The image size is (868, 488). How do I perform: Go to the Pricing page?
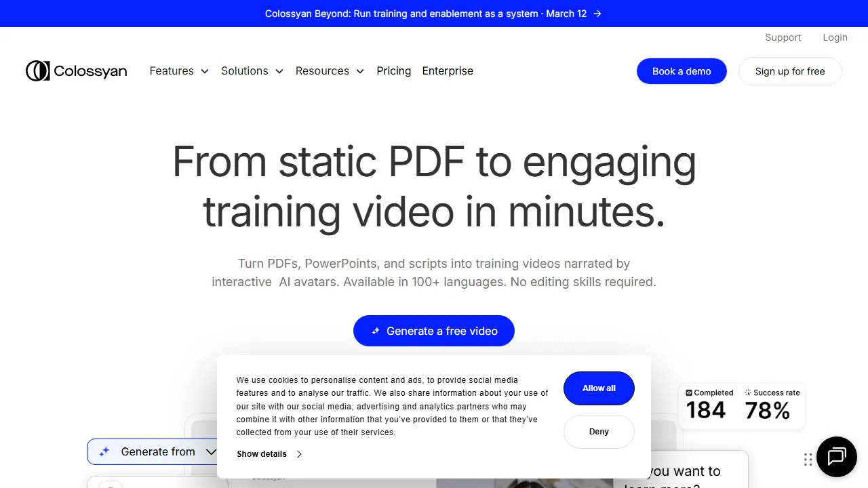tap(394, 71)
